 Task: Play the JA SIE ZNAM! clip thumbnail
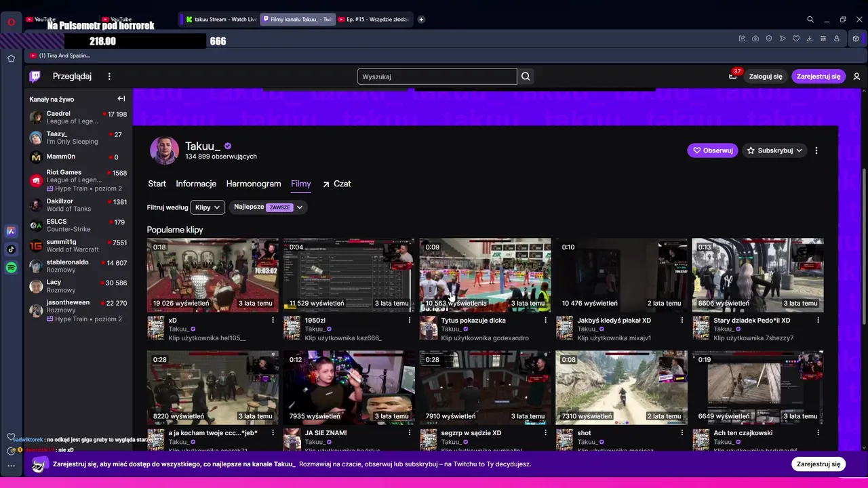tap(349, 388)
